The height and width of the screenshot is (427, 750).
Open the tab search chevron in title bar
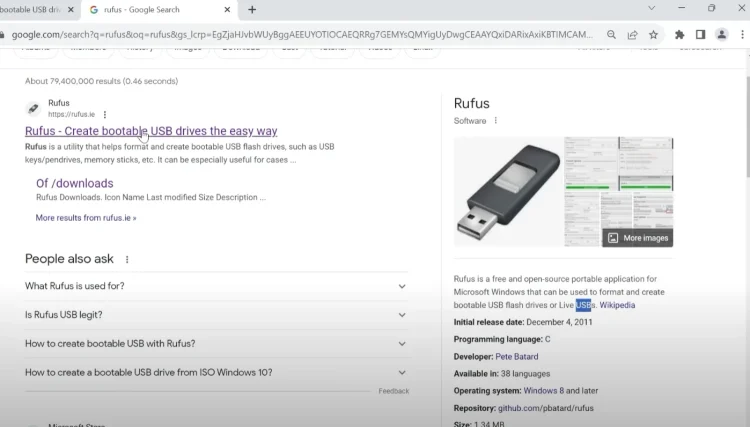tap(654, 9)
